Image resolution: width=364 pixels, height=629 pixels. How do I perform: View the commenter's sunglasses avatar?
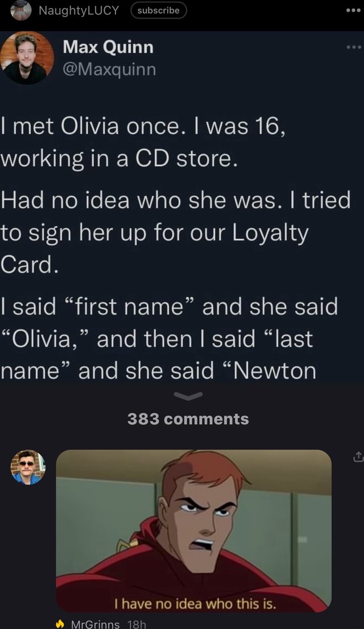click(28, 467)
